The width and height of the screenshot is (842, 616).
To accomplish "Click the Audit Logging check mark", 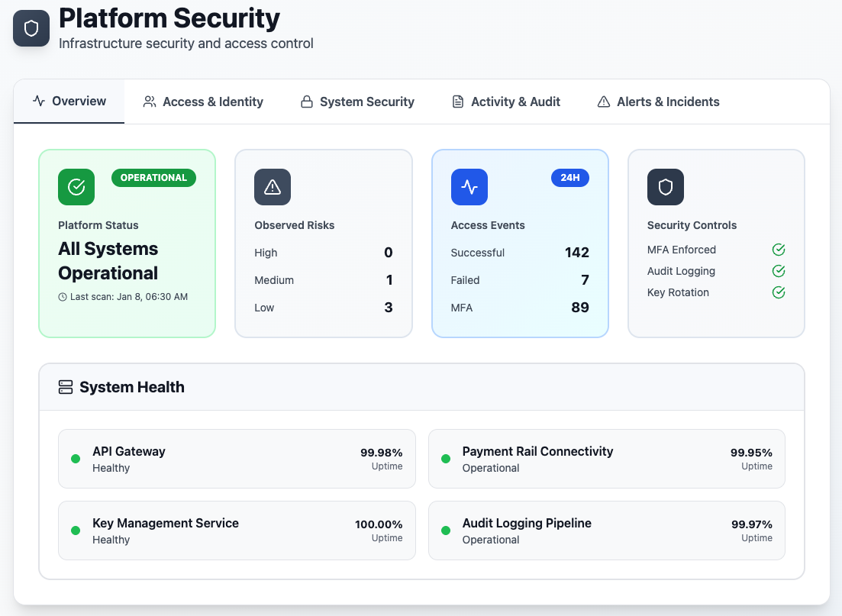I will (779, 271).
